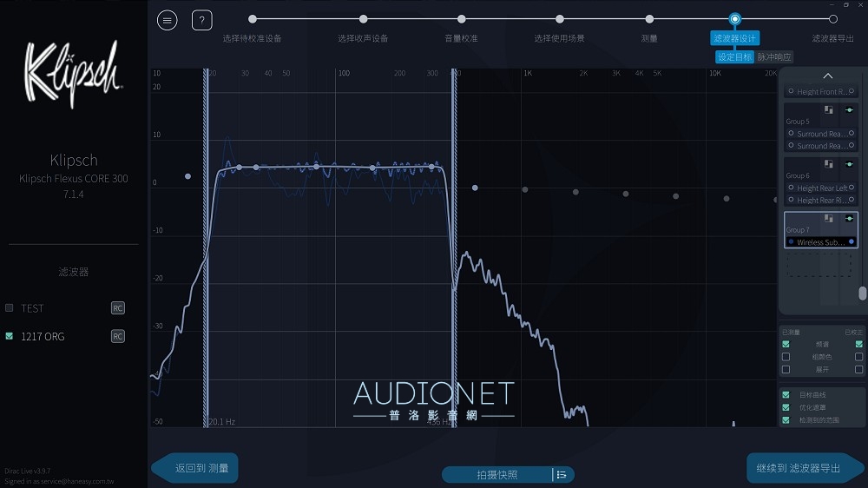Uncheck the 检测到的范围 checkbox
This screenshot has width=868, height=488.
pyautogui.click(x=786, y=420)
